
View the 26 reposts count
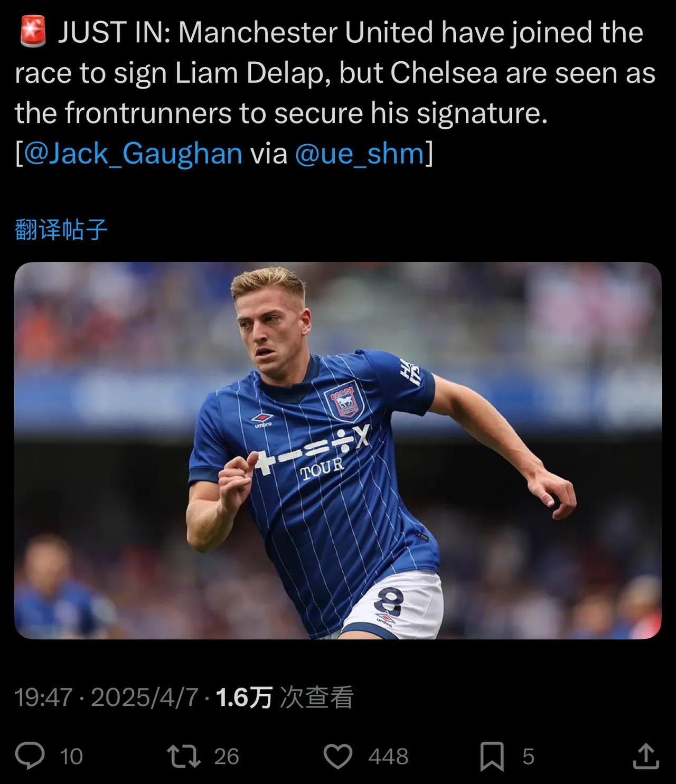(x=227, y=757)
